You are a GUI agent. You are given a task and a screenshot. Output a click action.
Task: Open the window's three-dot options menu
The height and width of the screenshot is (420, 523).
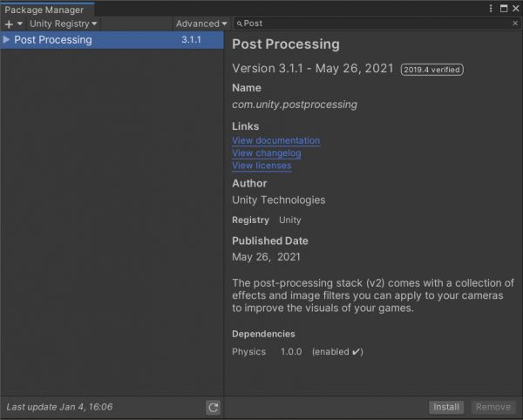click(x=491, y=8)
